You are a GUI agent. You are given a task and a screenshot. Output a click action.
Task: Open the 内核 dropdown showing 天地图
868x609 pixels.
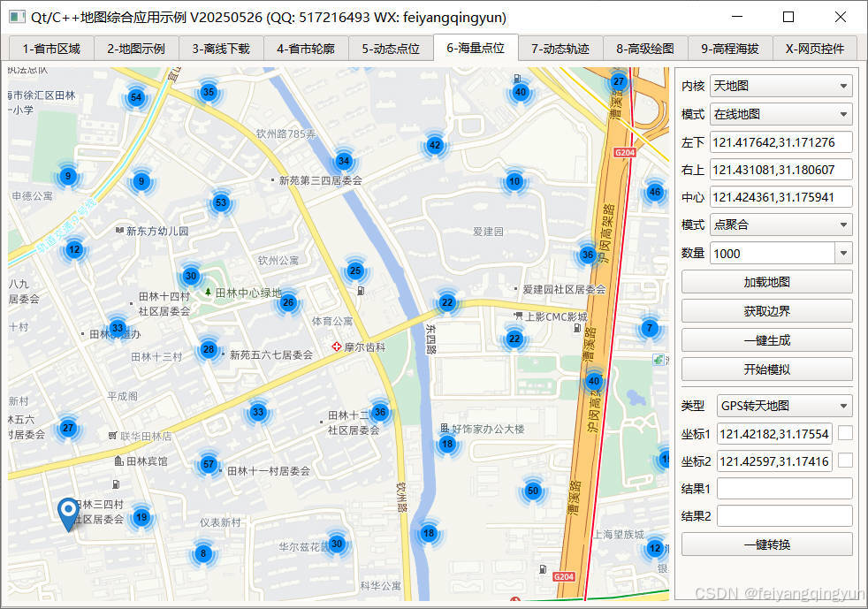pyautogui.click(x=781, y=86)
